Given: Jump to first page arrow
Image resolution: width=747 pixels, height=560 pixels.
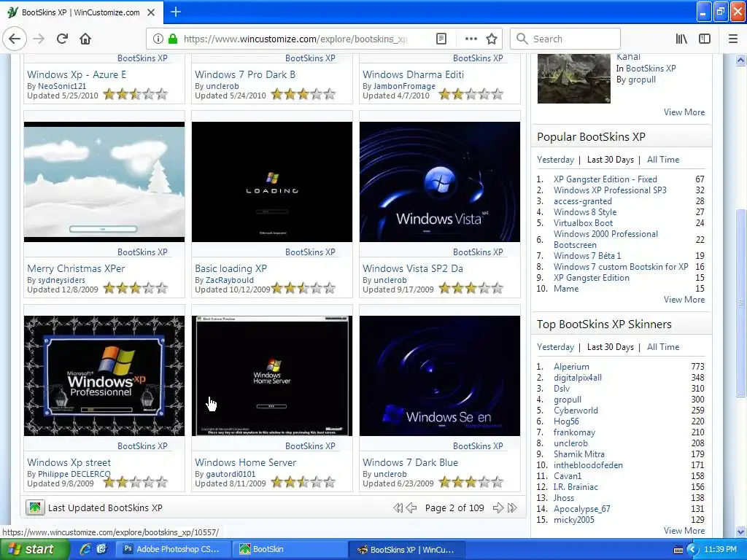Looking at the screenshot, I should tap(398, 508).
